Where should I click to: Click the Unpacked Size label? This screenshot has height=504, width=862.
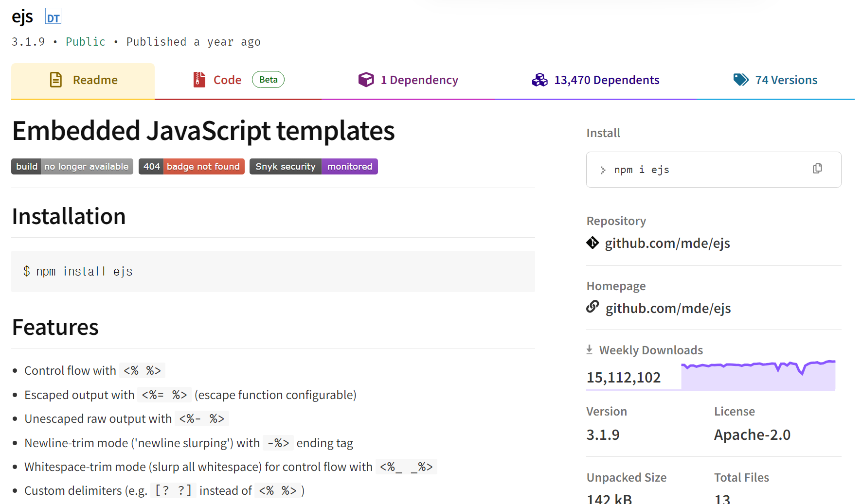[x=627, y=477]
